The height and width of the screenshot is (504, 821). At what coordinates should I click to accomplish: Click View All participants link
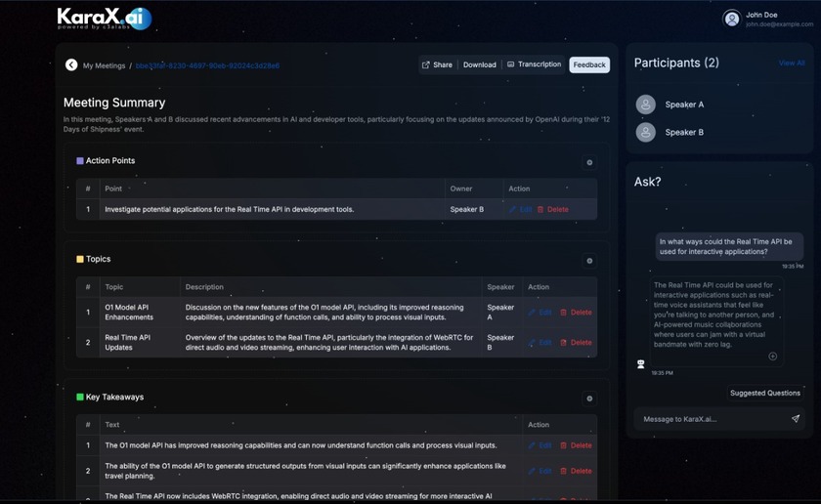[792, 63]
